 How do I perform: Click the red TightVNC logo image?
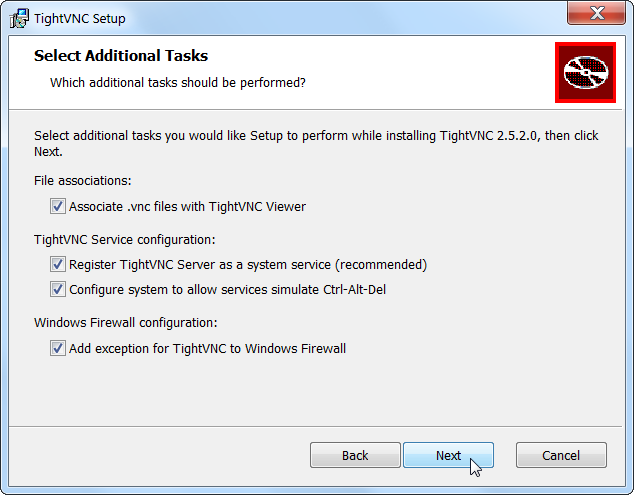(585, 72)
